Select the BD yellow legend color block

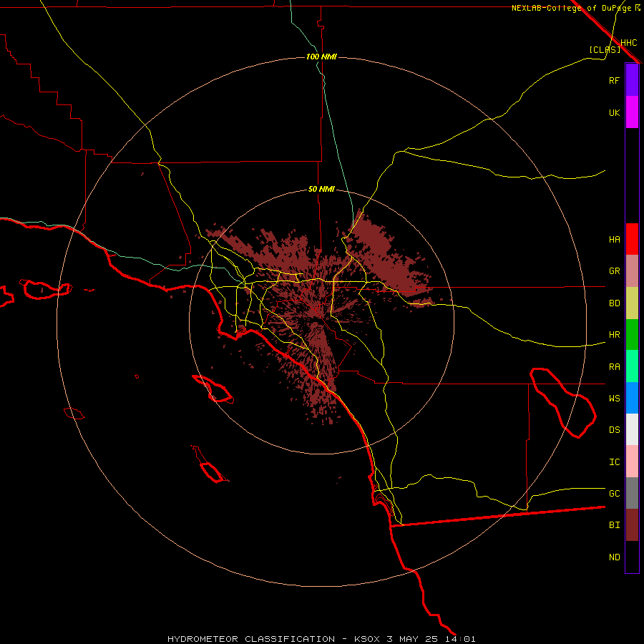632,303
